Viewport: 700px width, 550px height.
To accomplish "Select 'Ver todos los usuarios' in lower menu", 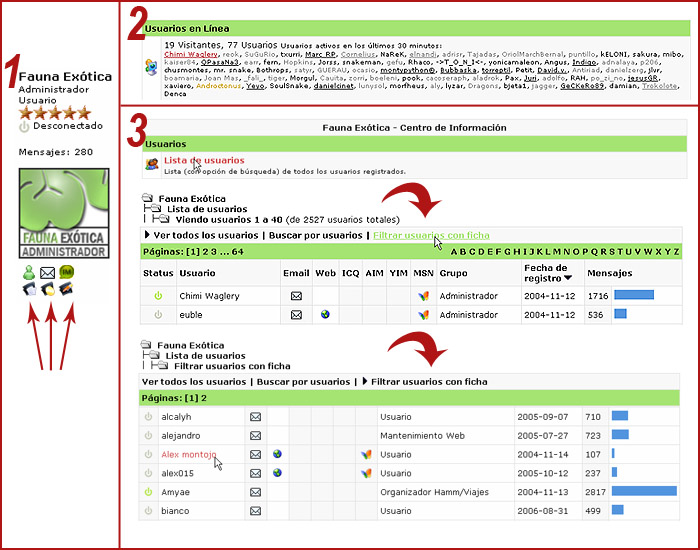I will [194, 382].
